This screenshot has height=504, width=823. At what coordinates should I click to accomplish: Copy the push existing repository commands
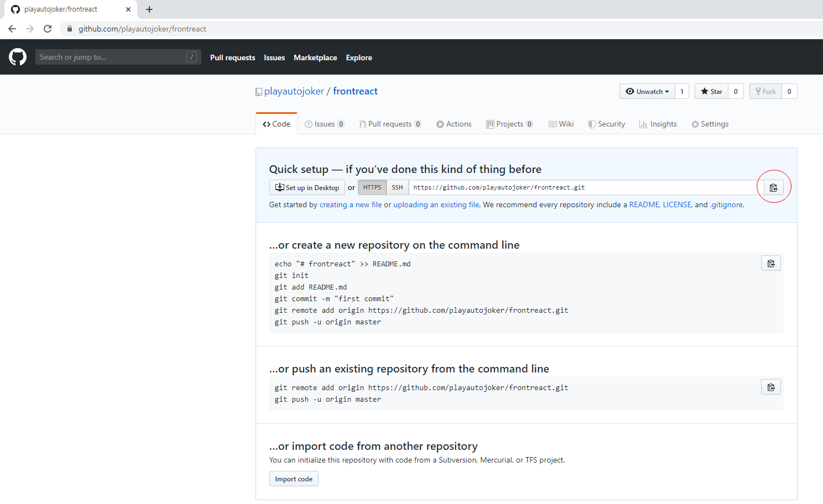pos(770,387)
